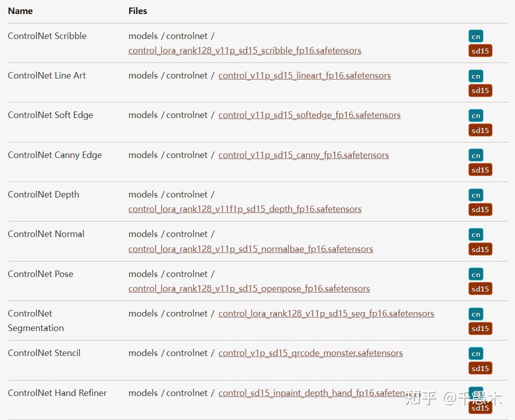This screenshot has width=515, height=420.
Task: Click the cn badge in ControlNet Pose row
Action: point(475,274)
